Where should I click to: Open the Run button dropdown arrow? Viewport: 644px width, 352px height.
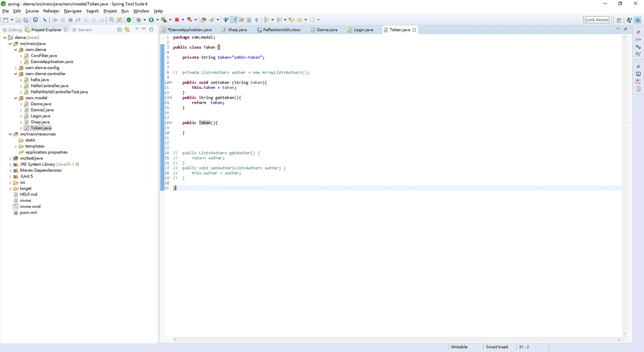pos(157,20)
